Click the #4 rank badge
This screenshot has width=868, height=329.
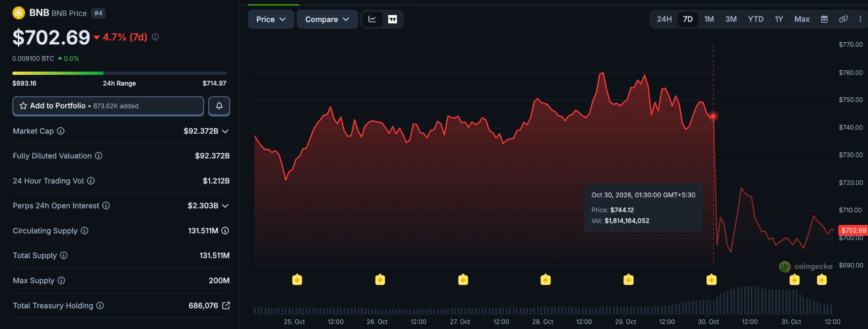98,13
